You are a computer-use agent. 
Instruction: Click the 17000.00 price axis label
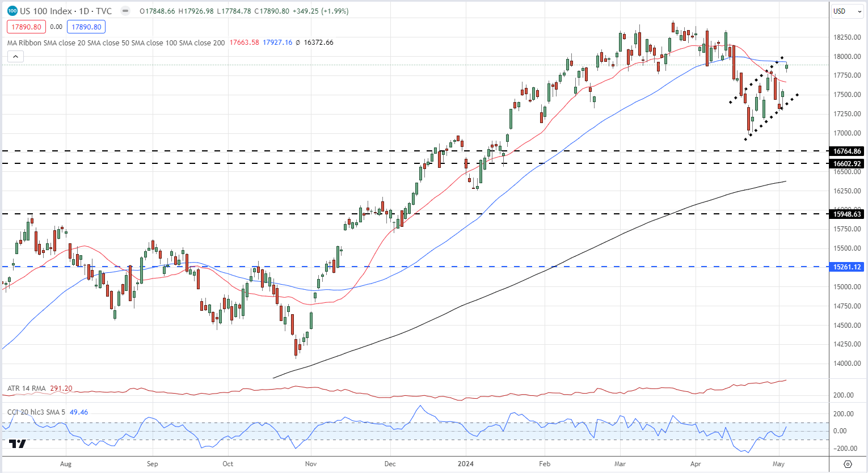847,133
